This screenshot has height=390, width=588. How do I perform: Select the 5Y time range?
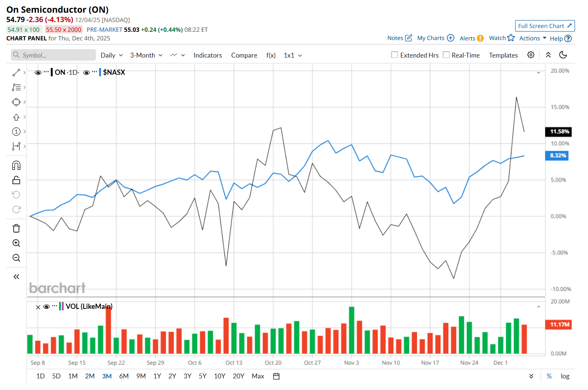click(202, 376)
